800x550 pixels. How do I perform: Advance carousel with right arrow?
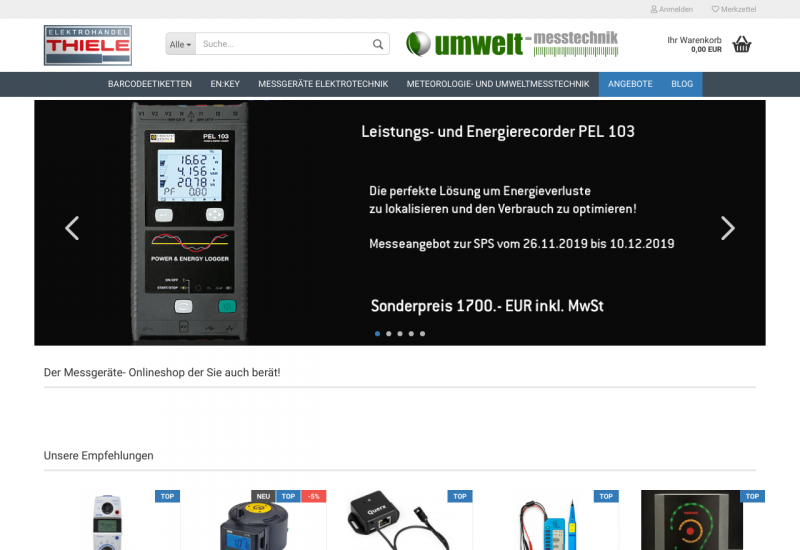(x=727, y=228)
